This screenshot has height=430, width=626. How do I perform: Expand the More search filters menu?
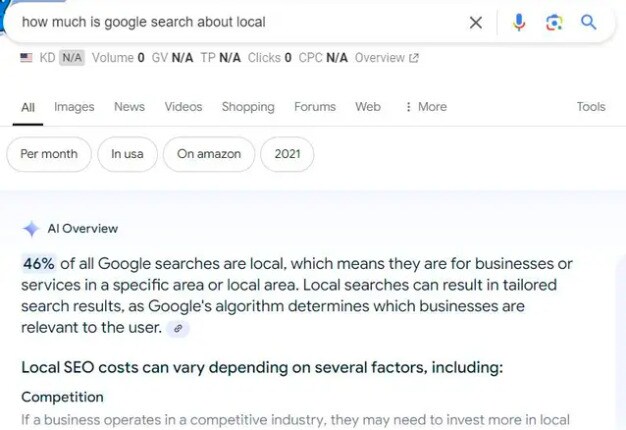point(426,107)
